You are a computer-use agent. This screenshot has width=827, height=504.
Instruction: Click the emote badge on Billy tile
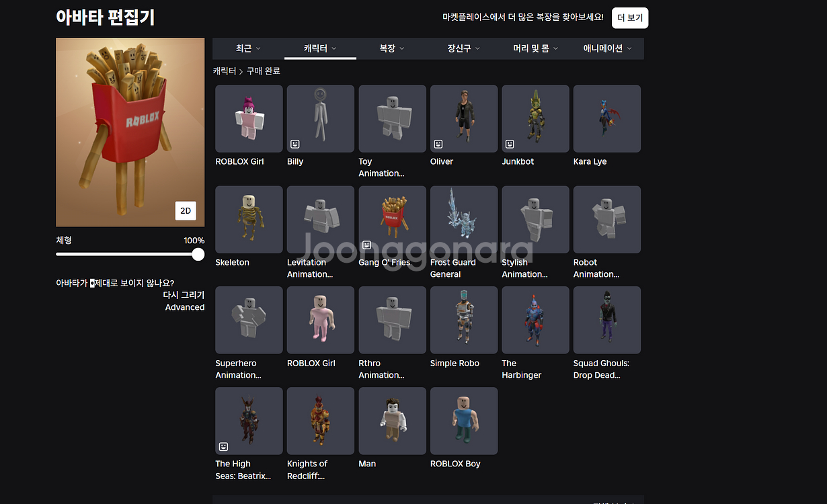tap(295, 144)
